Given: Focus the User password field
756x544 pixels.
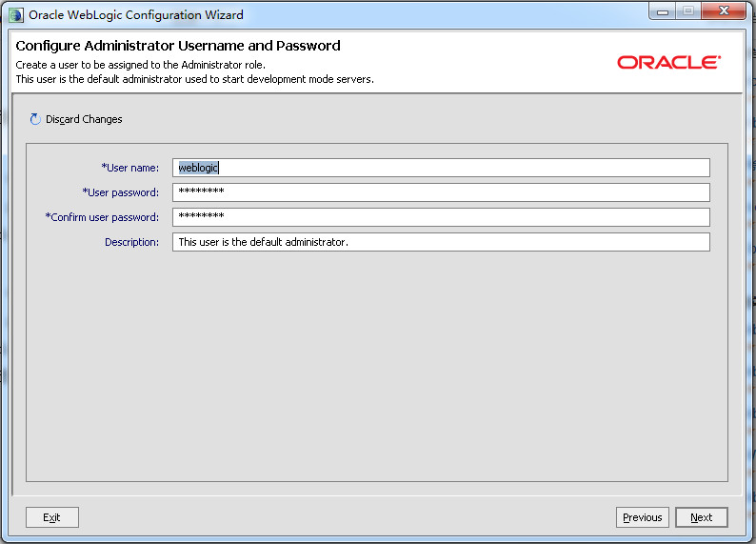Looking at the screenshot, I should coord(441,192).
